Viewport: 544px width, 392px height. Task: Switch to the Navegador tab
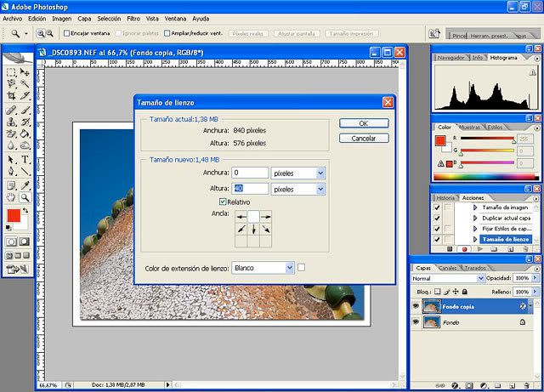(x=450, y=58)
